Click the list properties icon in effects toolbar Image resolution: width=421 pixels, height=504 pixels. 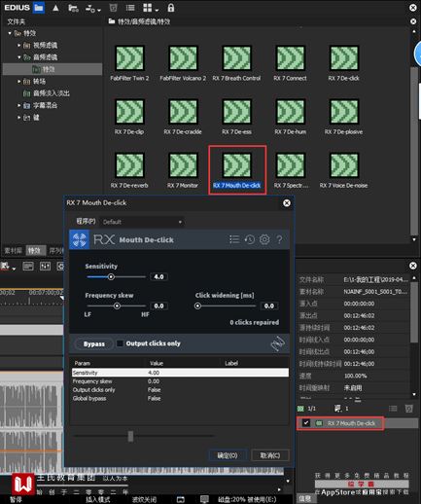(x=130, y=8)
